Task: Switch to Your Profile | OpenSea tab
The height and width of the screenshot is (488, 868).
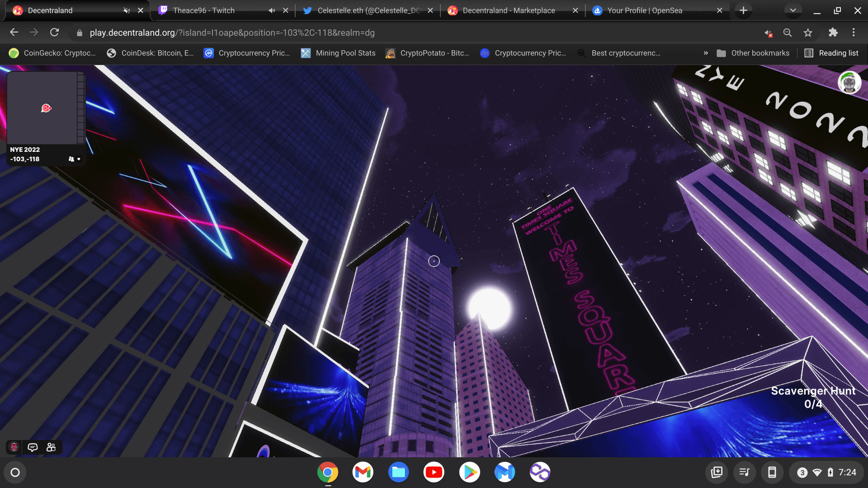Action: pyautogui.click(x=644, y=10)
